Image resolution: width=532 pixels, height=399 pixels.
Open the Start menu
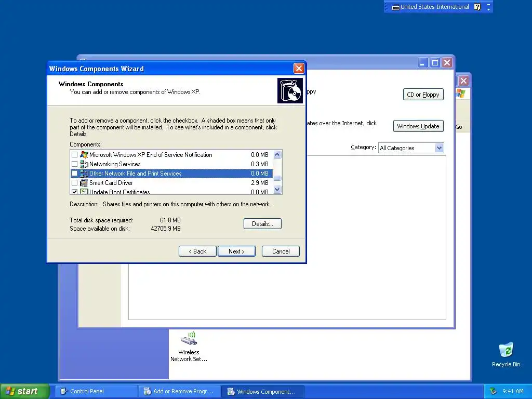tap(24, 391)
